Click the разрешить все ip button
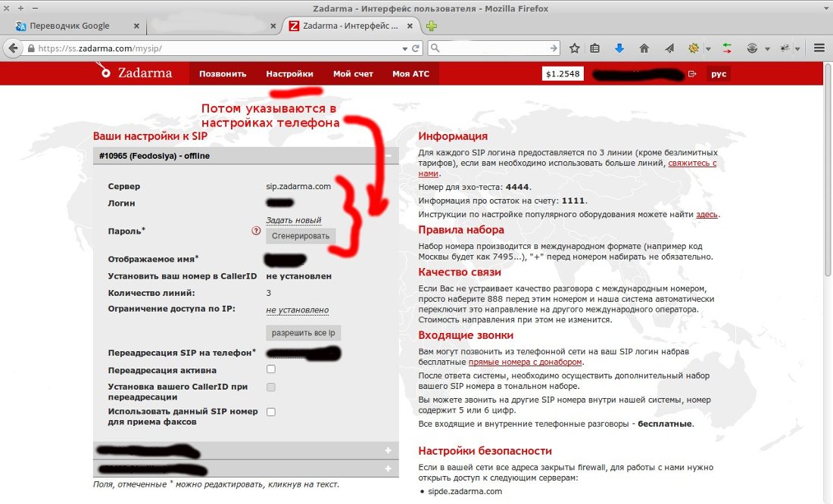Screen dimensions: 833x504 [x=304, y=333]
